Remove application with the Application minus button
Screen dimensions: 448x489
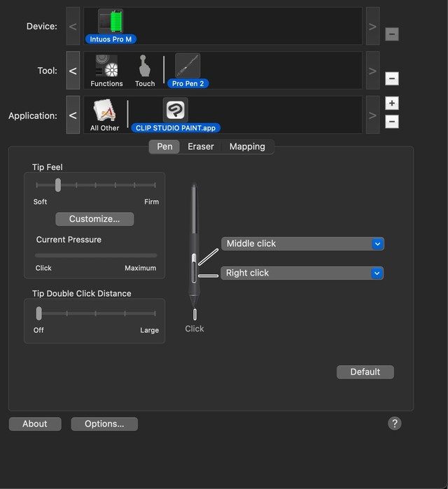click(392, 122)
